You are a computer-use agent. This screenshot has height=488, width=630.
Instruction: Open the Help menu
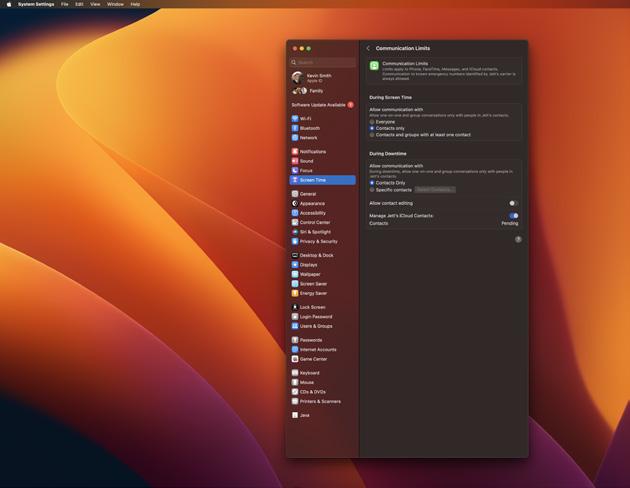pos(135,4)
